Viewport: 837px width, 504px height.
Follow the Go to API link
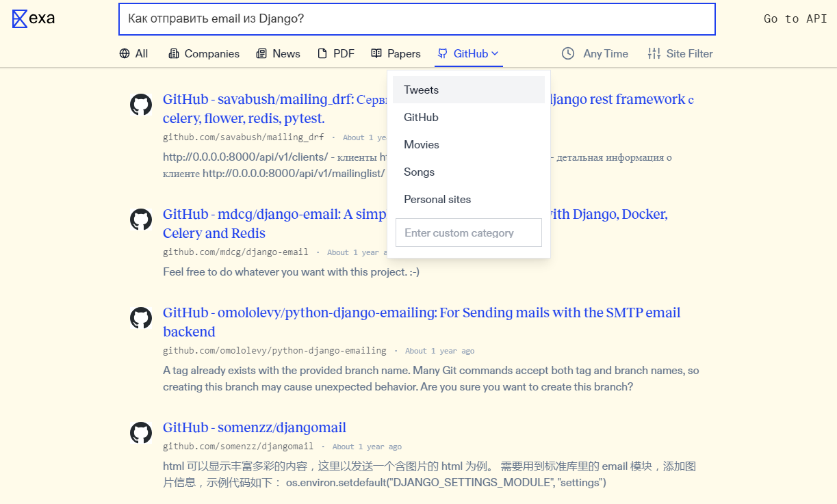point(795,18)
